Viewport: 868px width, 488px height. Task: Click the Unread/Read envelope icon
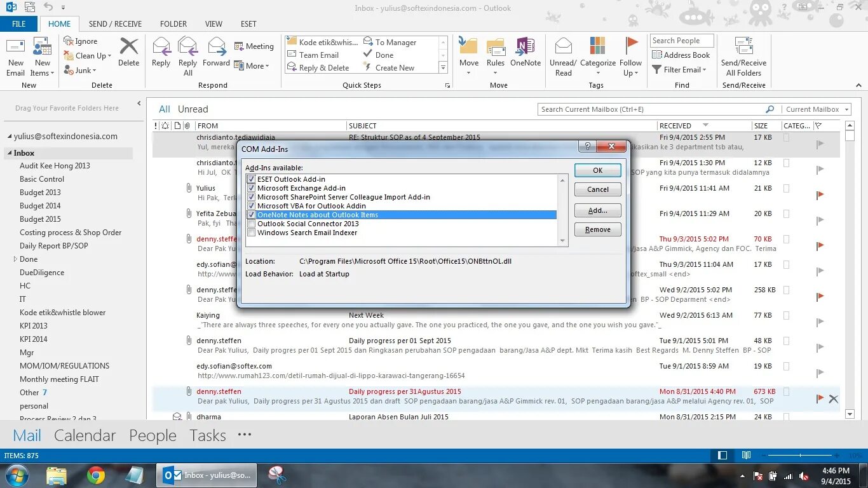pos(564,46)
